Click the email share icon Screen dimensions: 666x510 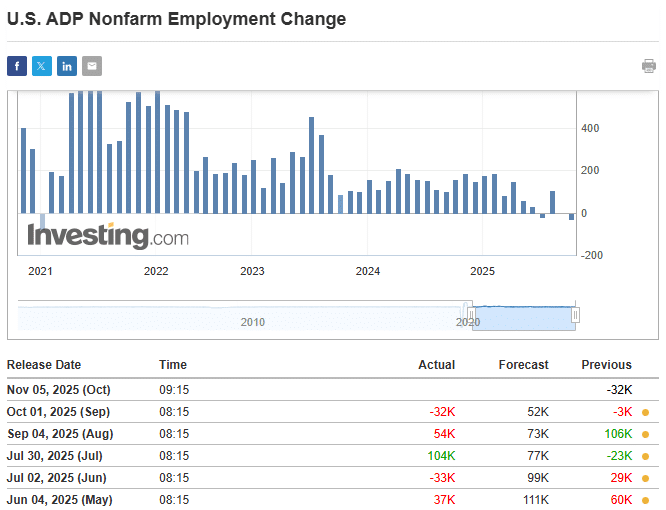point(92,66)
